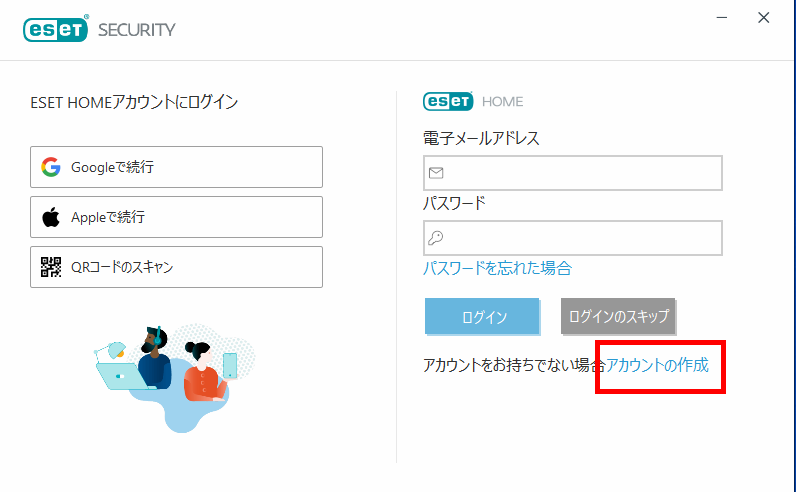Continue with Apple button
The width and height of the screenshot is (796, 492).
tap(177, 217)
